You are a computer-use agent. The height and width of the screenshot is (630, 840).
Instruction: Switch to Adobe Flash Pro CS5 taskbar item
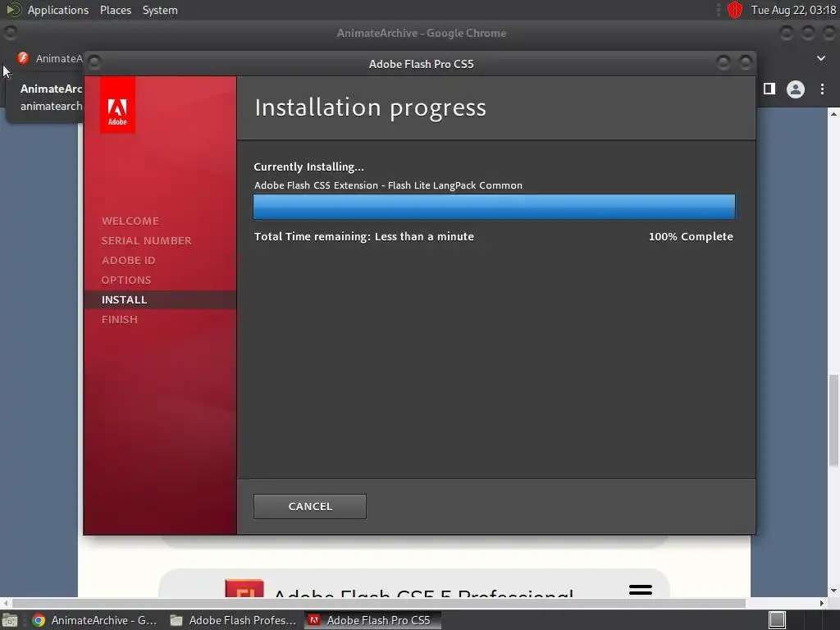(372, 620)
